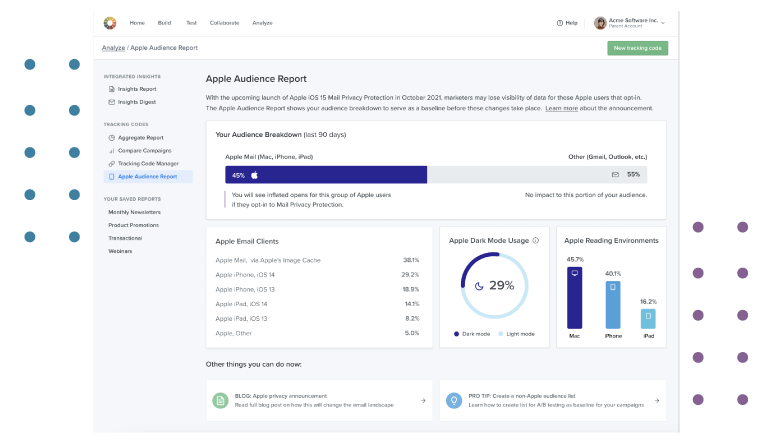
Task: Open the Help icon in header
Action: pyautogui.click(x=560, y=23)
